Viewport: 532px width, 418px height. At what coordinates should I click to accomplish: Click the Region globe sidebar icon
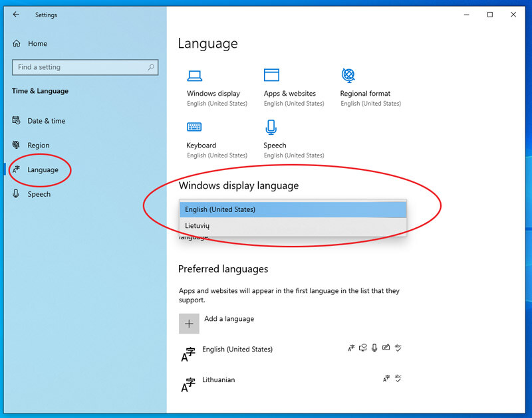16,145
